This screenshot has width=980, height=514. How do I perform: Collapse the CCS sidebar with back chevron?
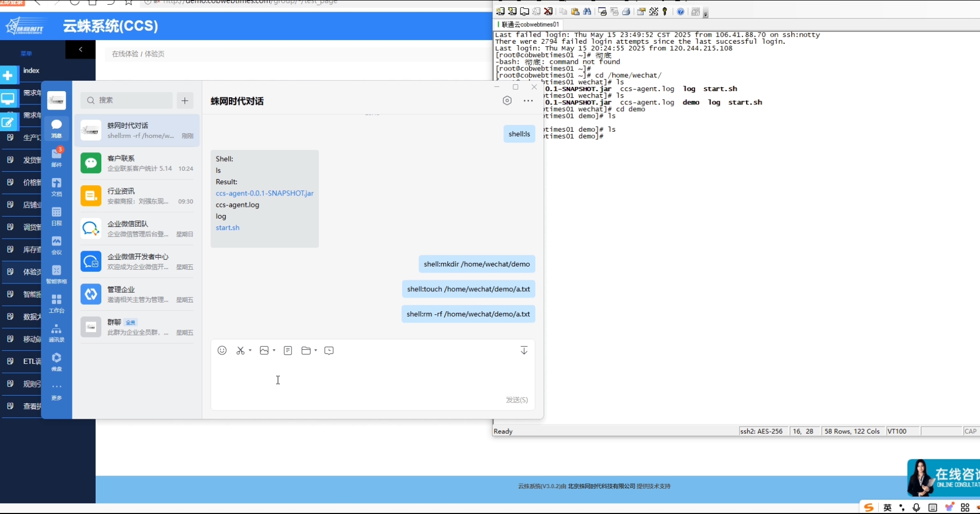click(81, 49)
